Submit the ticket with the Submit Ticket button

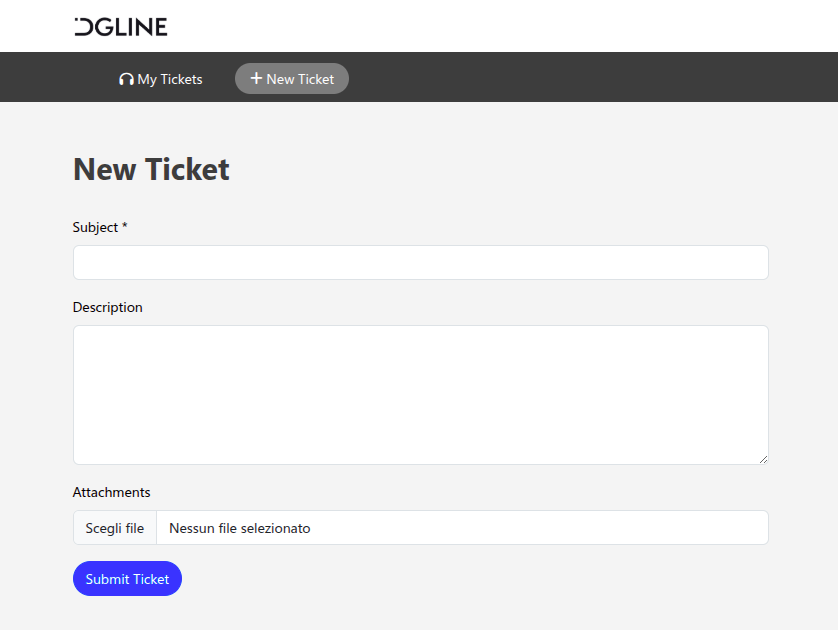click(x=127, y=578)
